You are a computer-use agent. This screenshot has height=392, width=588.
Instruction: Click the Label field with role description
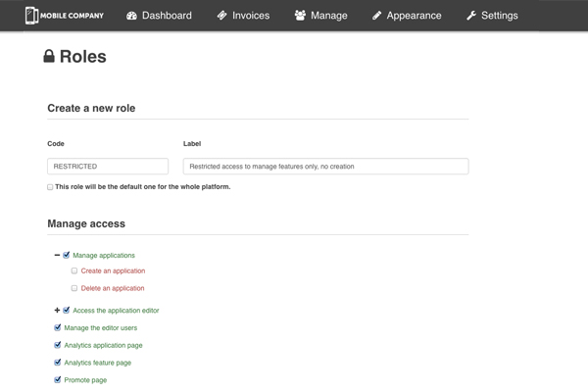click(x=325, y=167)
